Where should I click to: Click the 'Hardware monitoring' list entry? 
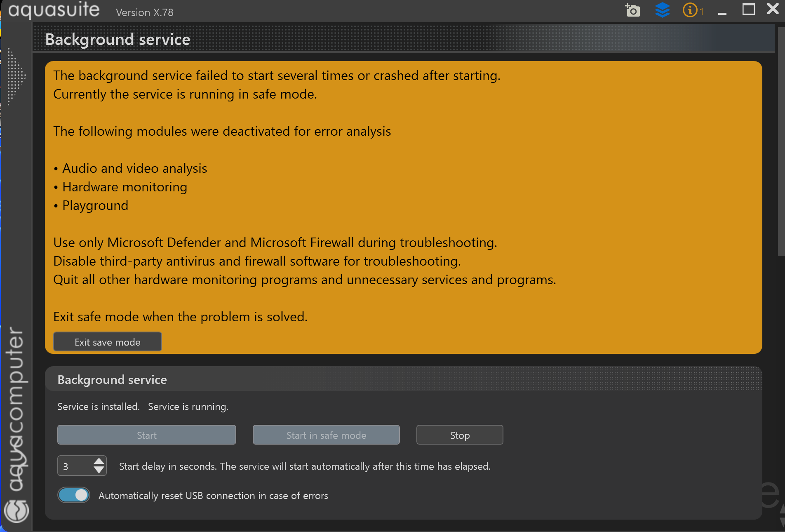pos(125,187)
